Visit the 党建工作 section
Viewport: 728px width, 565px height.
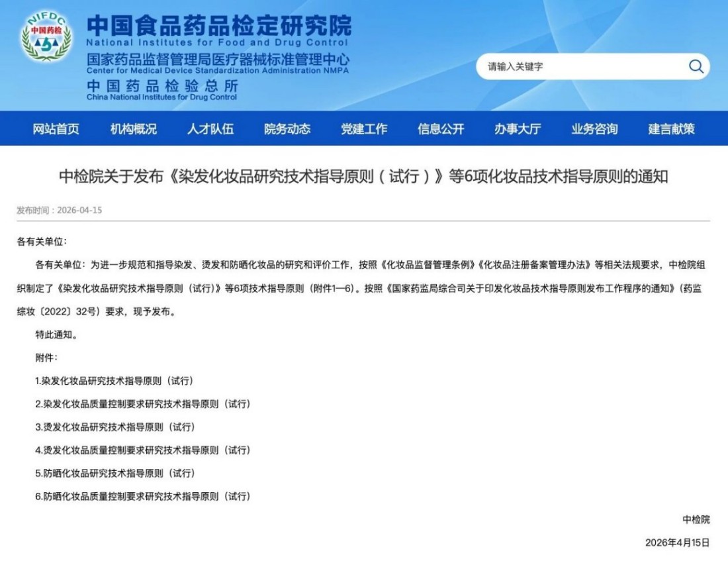365,130
